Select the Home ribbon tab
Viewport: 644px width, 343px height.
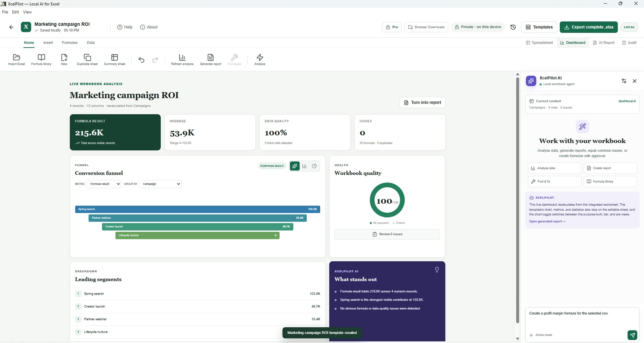[x=29, y=43]
